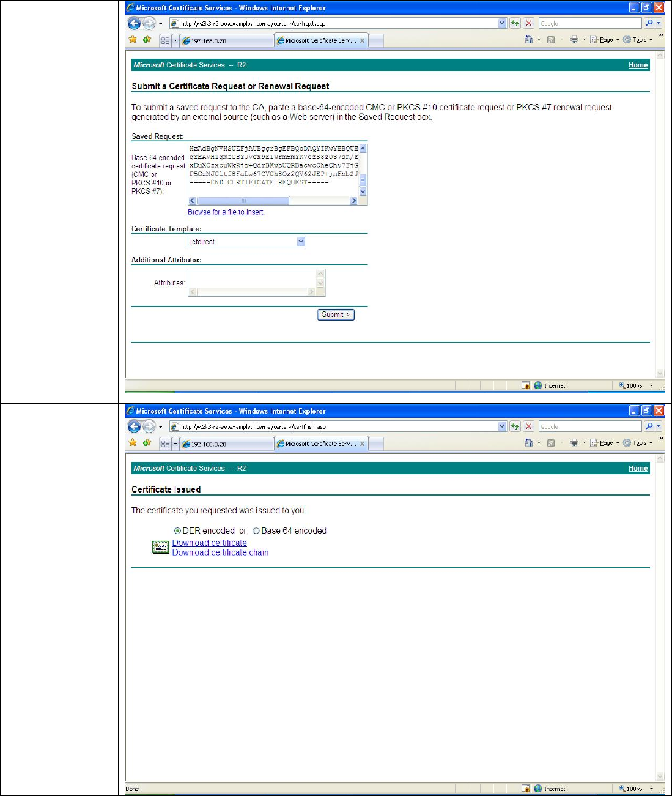This screenshot has width=672, height=796.
Task: Open zoom level dropdown in certrqxt.asp status bar
Action: tap(651, 385)
